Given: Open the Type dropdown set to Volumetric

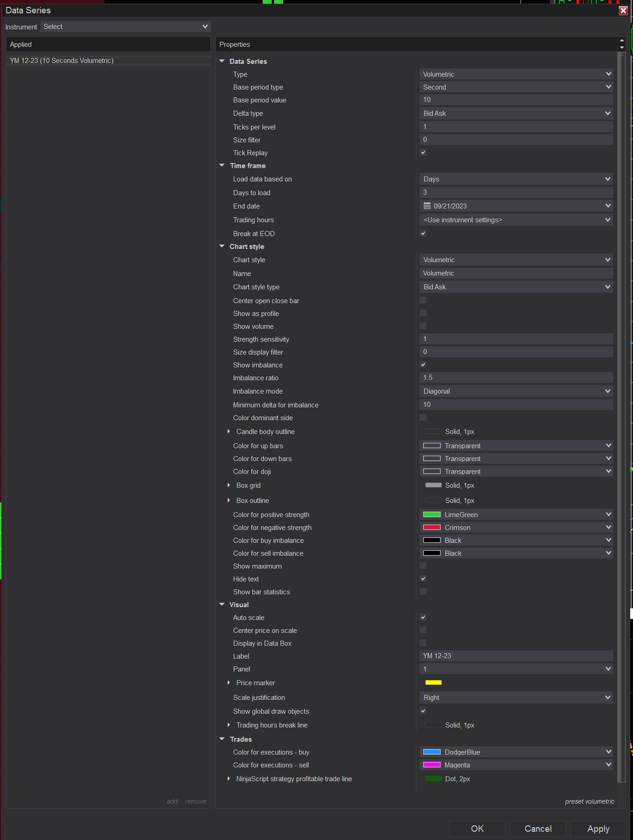Looking at the screenshot, I should (516, 74).
